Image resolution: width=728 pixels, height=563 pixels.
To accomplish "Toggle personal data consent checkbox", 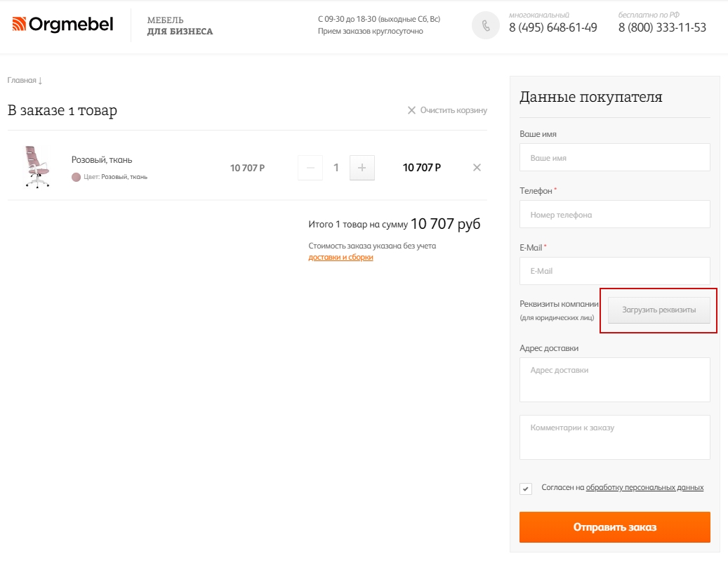I will [526, 489].
